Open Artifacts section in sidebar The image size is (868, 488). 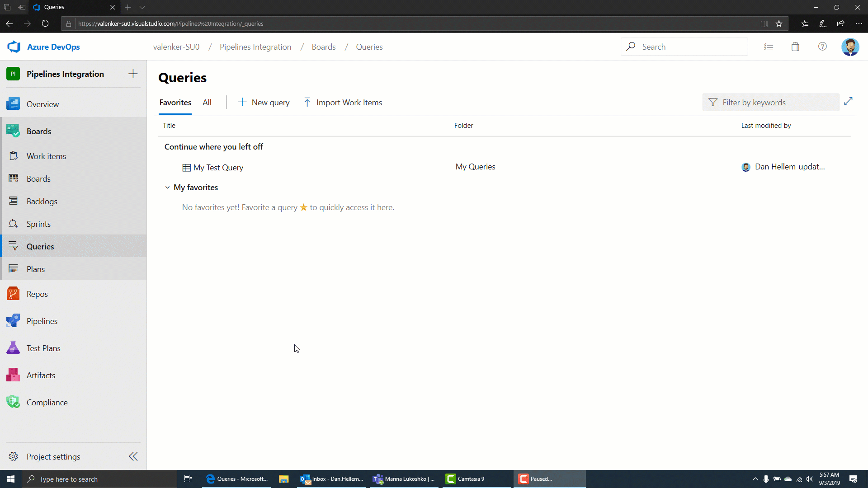pos(41,375)
